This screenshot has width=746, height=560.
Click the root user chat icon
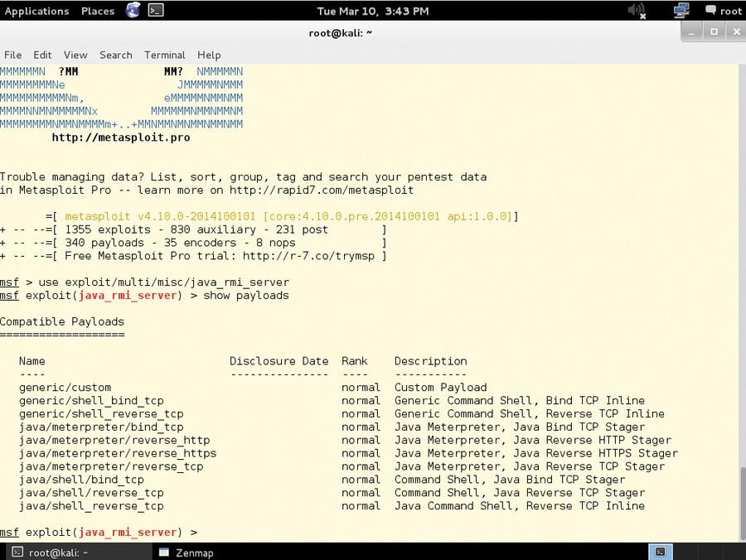[x=710, y=10]
